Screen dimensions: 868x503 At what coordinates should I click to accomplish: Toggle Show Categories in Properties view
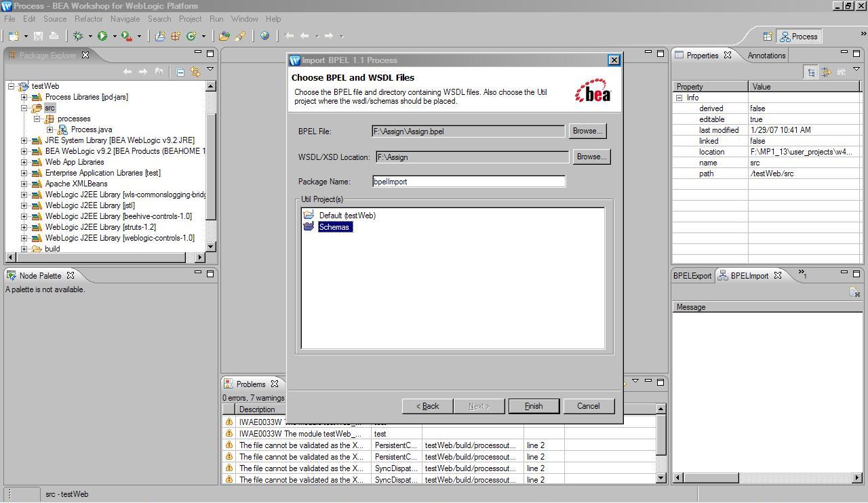click(811, 72)
